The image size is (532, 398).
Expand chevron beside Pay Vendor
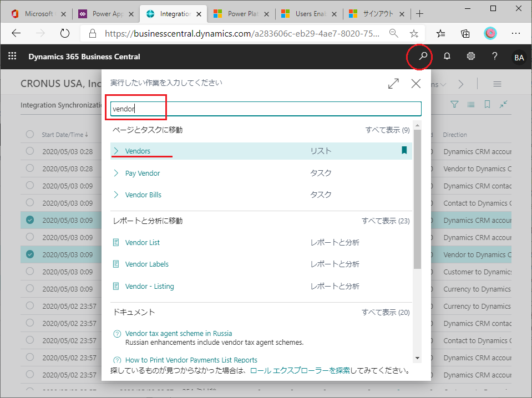pyautogui.click(x=116, y=174)
